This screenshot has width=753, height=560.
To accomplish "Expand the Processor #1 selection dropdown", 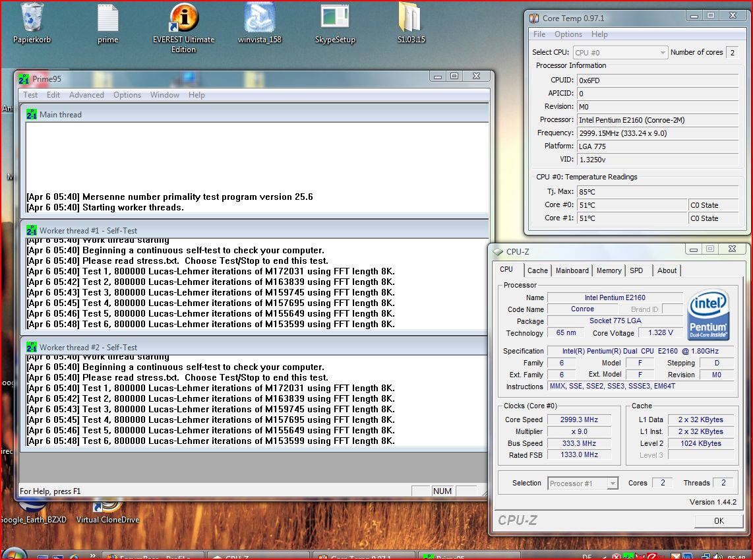I will coord(613,483).
